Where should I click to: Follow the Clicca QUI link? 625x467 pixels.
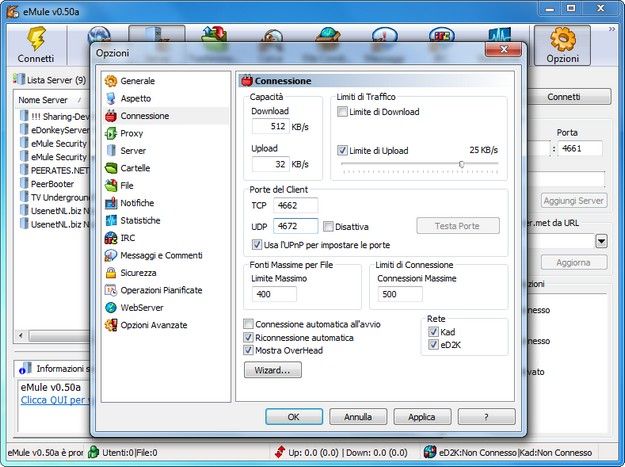54,400
